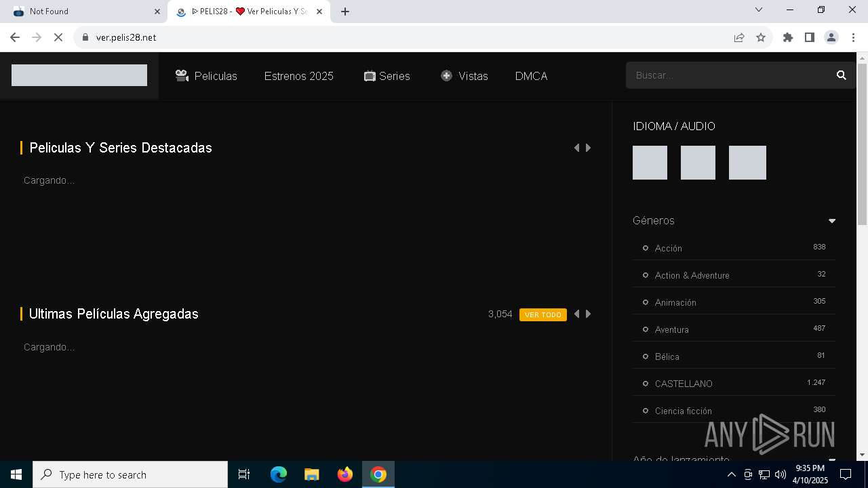
Task: Open the Animación genre link
Action: click(675, 302)
